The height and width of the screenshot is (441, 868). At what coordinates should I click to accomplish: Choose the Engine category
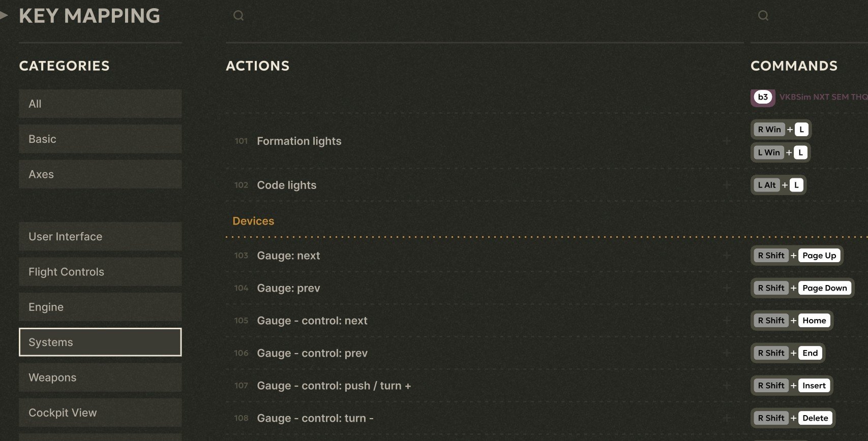coord(100,307)
